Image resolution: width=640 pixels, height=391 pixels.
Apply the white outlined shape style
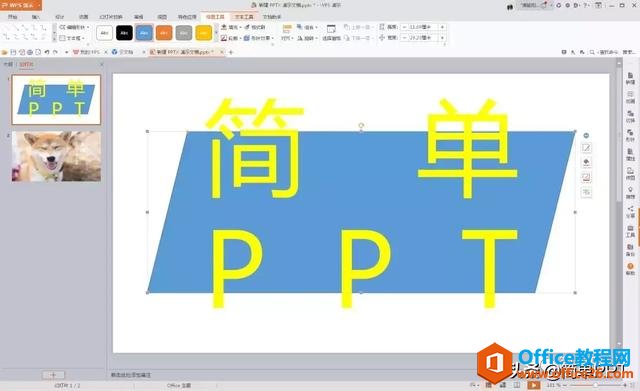click(104, 33)
